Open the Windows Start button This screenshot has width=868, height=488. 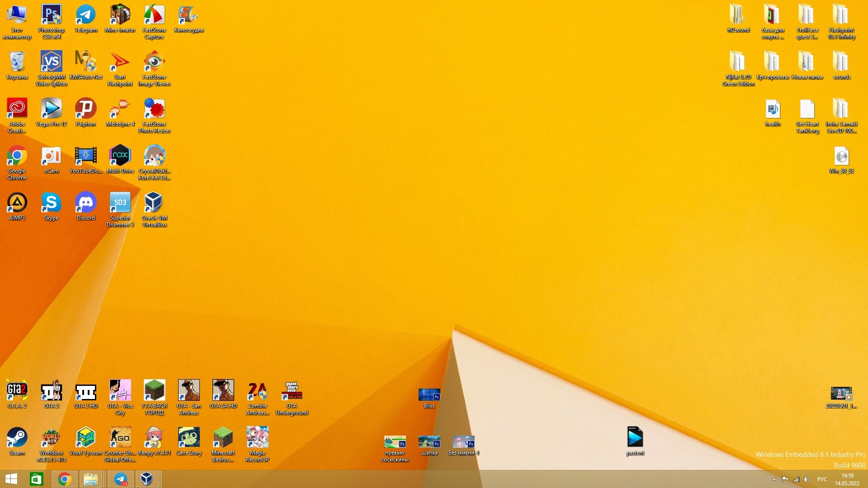pyautogui.click(x=11, y=479)
